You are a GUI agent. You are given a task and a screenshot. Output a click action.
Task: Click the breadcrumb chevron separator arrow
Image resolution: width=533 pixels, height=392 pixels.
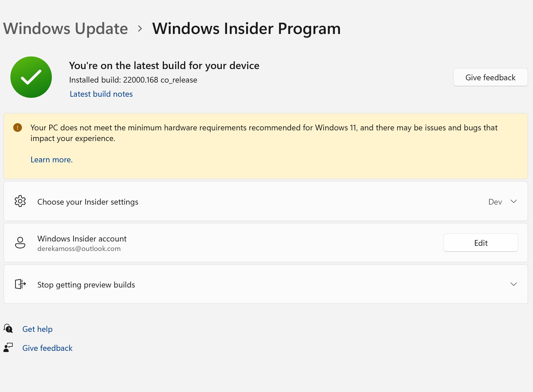click(140, 28)
